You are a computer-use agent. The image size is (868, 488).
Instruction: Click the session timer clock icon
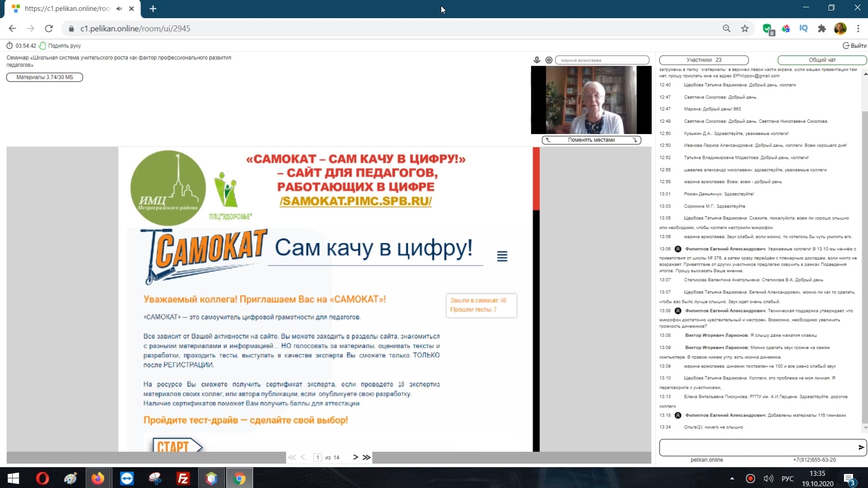(10, 46)
